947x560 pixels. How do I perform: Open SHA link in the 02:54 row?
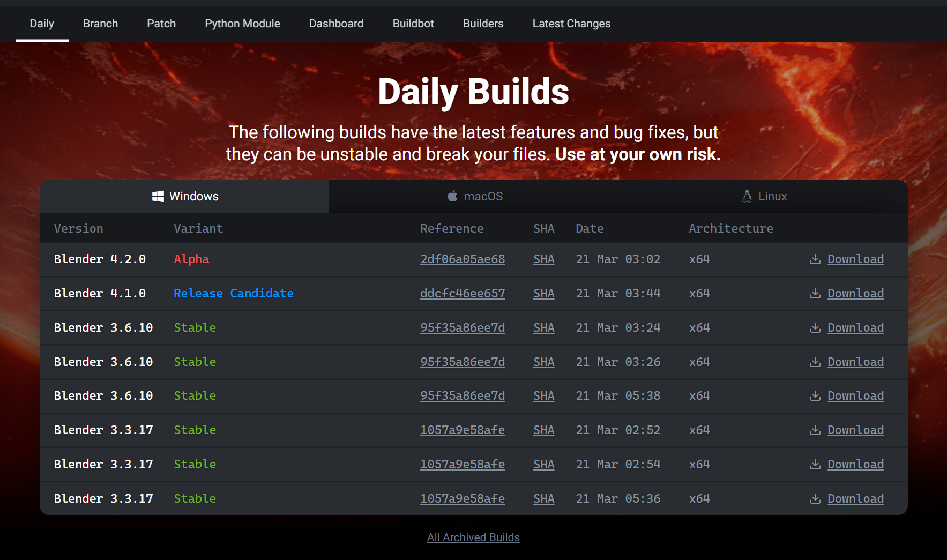(543, 465)
